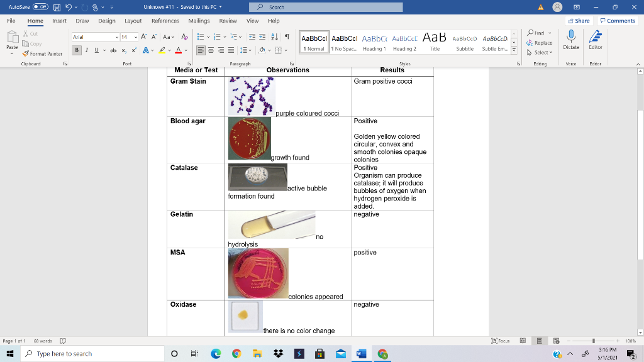Screen dimensions: 644x362
Task: Open the Insert tab
Action: [x=58, y=20]
